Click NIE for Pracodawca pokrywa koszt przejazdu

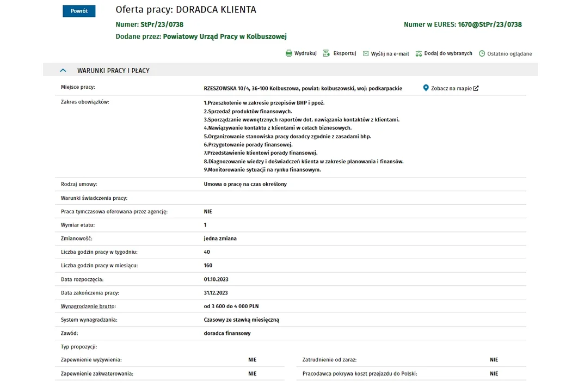coord(494,373)
